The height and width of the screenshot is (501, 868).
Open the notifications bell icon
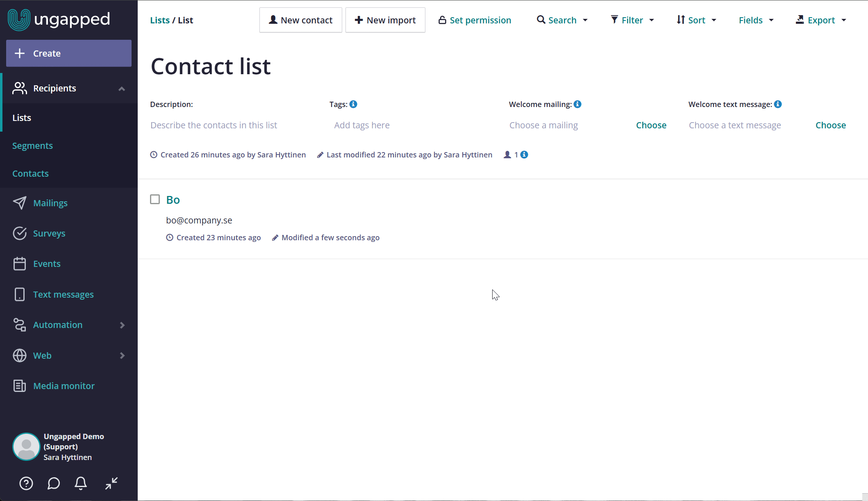[81, 483]
